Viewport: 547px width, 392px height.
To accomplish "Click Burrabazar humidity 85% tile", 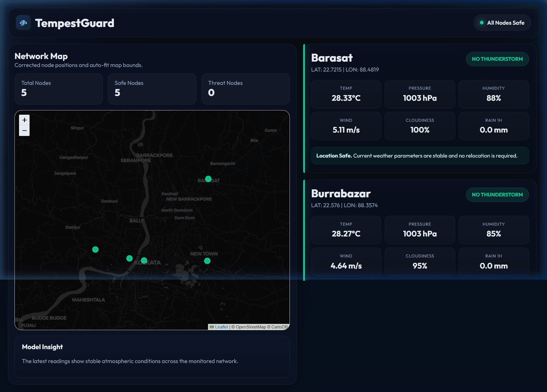I will 494,230.
